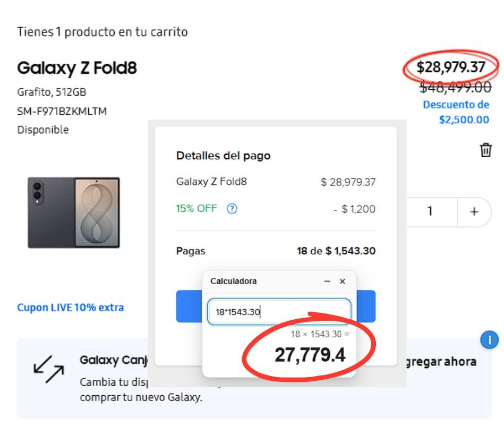Increase quantity with the plus button

point(474,212)
